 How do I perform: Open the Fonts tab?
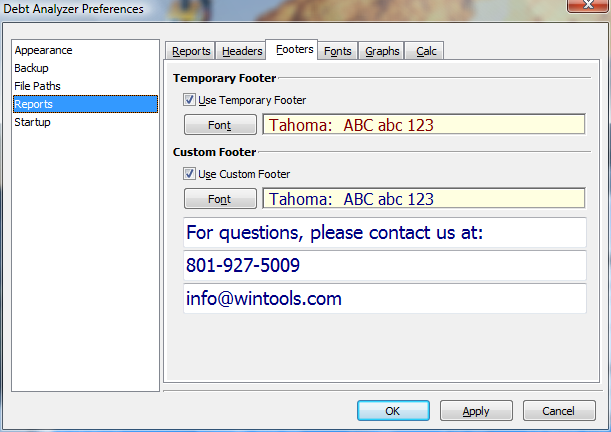[338, 51]
